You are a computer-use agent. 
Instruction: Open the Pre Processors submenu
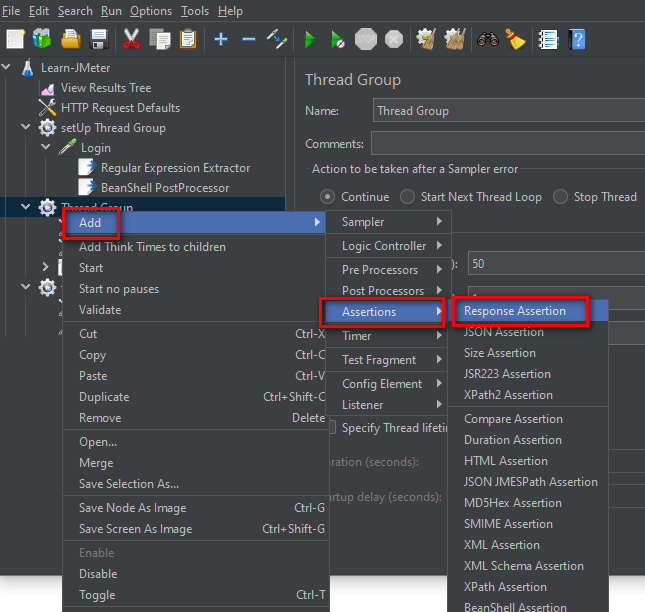[x=388, y=270]
